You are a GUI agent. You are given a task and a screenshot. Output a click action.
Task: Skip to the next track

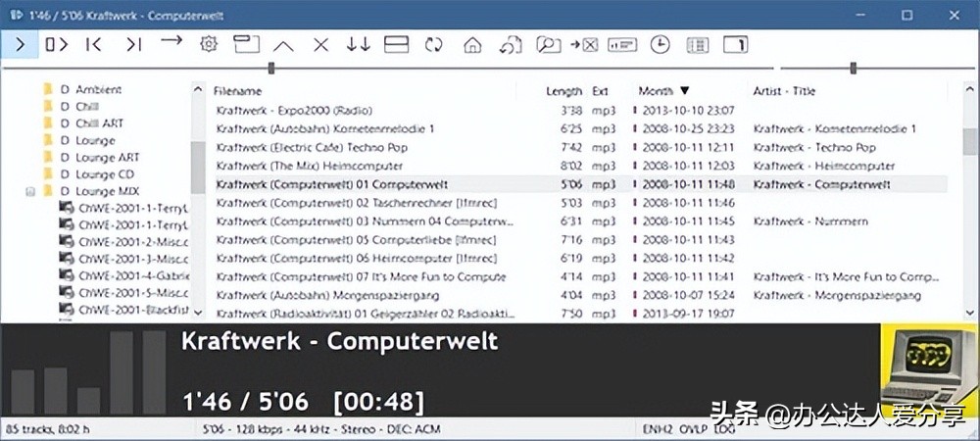[133, 45]
